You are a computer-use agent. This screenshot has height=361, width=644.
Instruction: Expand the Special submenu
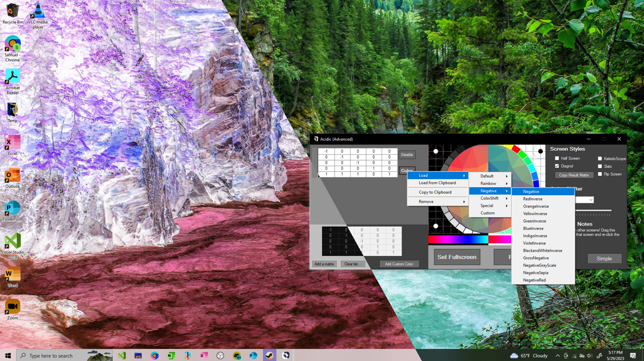[487, 205]
